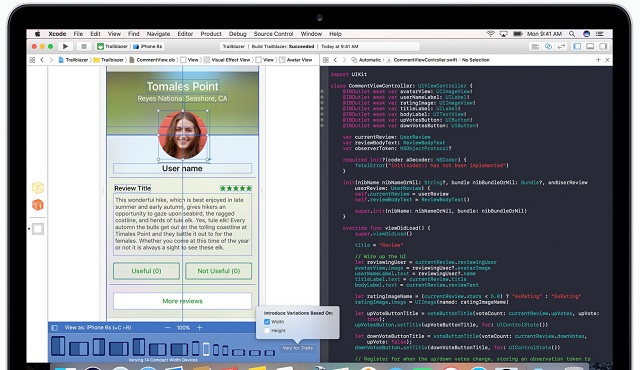Open Visual Effect View crumb in jump bar
Screen dimensions: 640x370
227,60
